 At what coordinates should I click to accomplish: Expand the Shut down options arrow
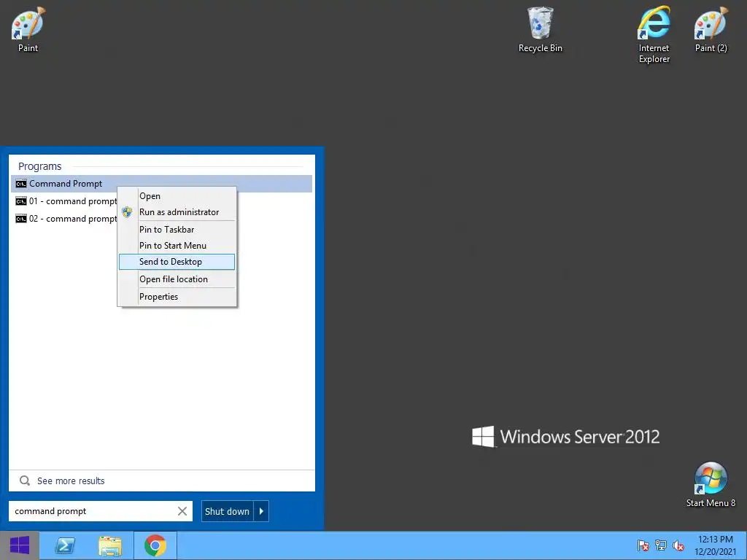[x=261, y=511]
